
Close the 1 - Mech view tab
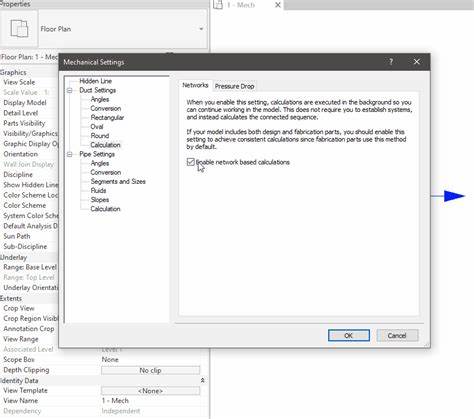click(277, 5)
